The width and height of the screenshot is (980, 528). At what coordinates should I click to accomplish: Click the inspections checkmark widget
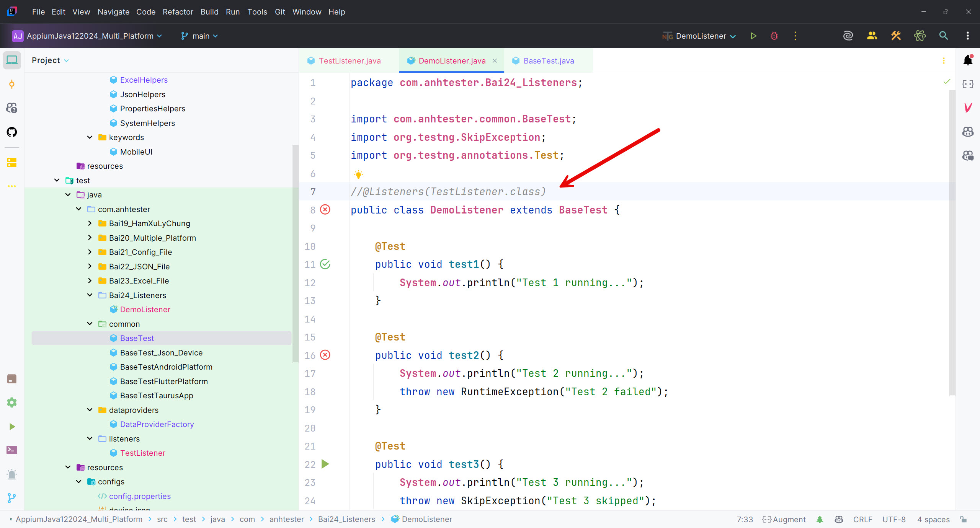pos(947,81)
